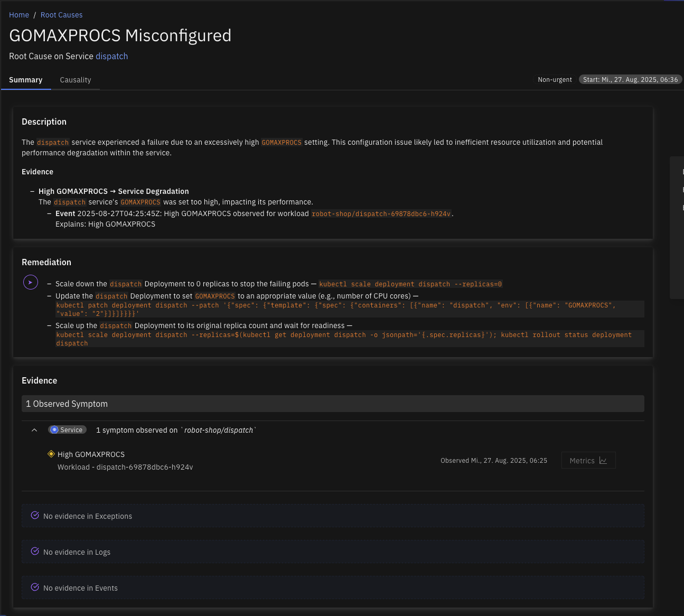Click checkmark icon beside No evidence in Exceptions
This screenshot has height=616, width=684.
(35, 516)
